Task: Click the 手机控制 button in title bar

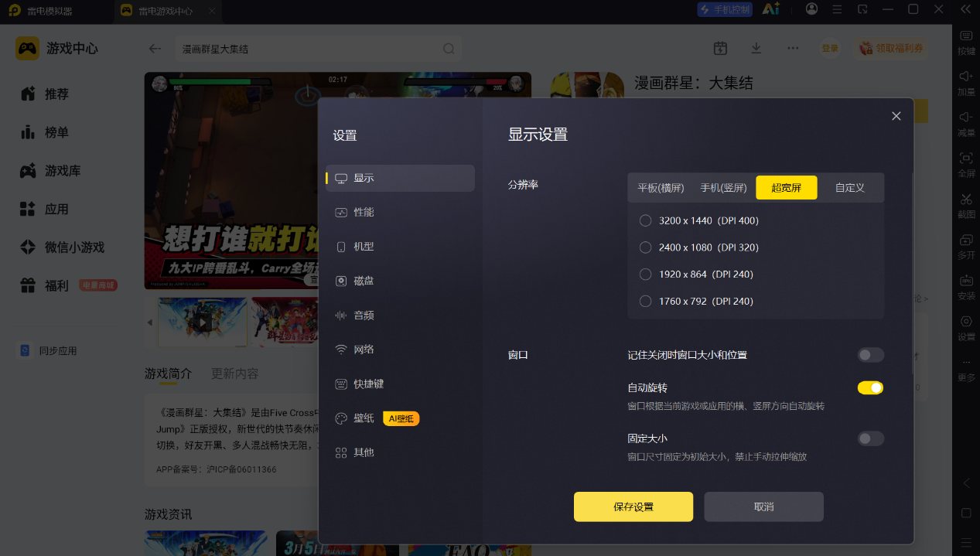Action: 725,9
